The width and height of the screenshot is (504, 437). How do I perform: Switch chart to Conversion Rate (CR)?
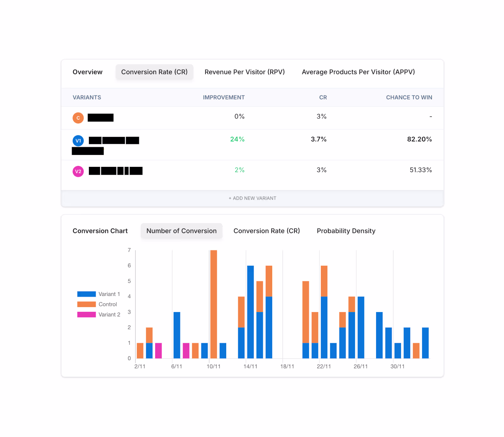click(266, 231)
